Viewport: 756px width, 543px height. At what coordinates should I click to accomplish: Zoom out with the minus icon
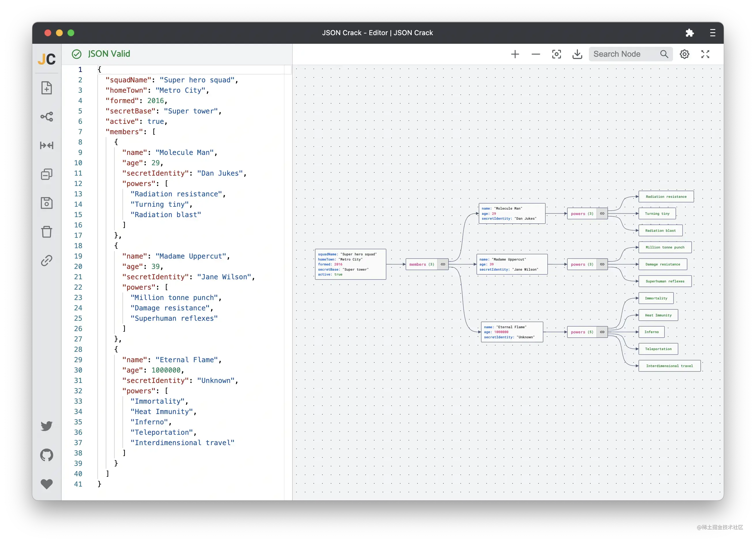(x=536, y=54)
